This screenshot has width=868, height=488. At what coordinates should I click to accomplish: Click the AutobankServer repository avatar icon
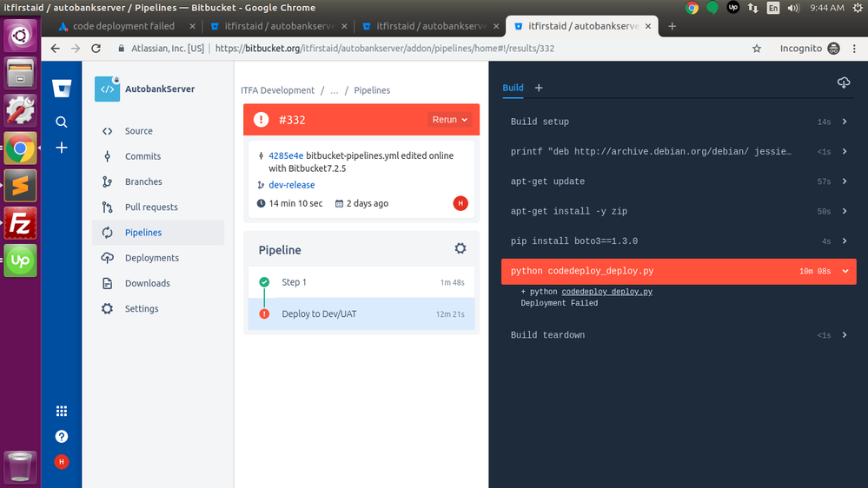(x=108, y=89)
